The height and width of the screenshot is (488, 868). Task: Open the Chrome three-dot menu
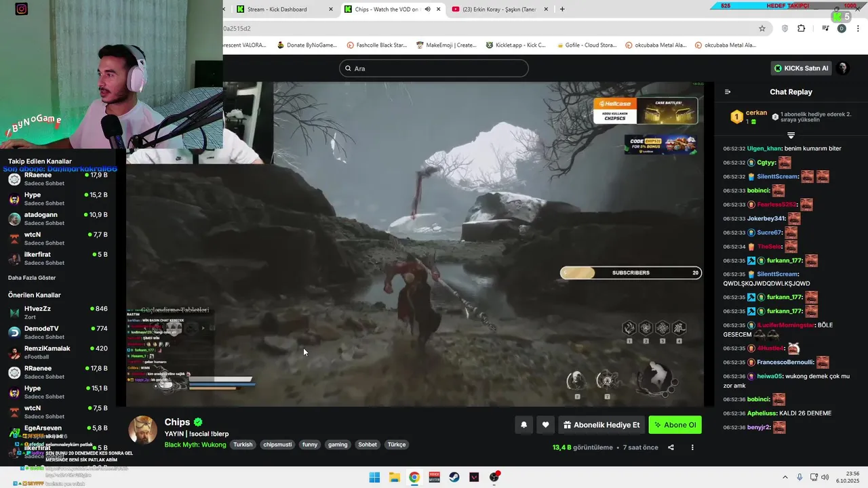[859, 28]
